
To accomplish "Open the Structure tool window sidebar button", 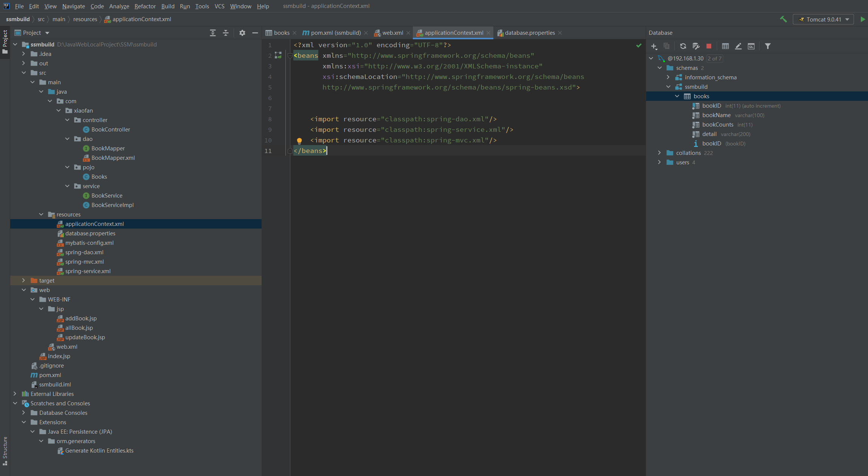I will pos(5,451).
